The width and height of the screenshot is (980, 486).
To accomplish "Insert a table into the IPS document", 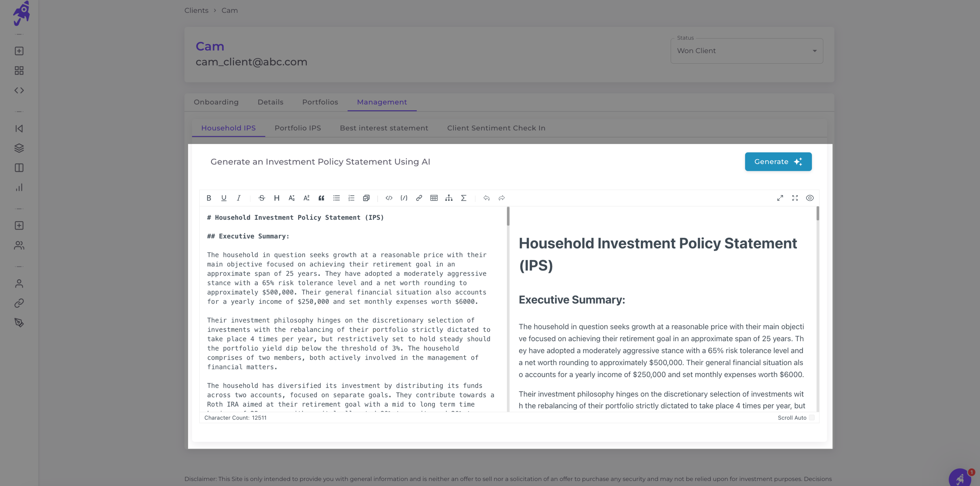I will coord(434,198).
